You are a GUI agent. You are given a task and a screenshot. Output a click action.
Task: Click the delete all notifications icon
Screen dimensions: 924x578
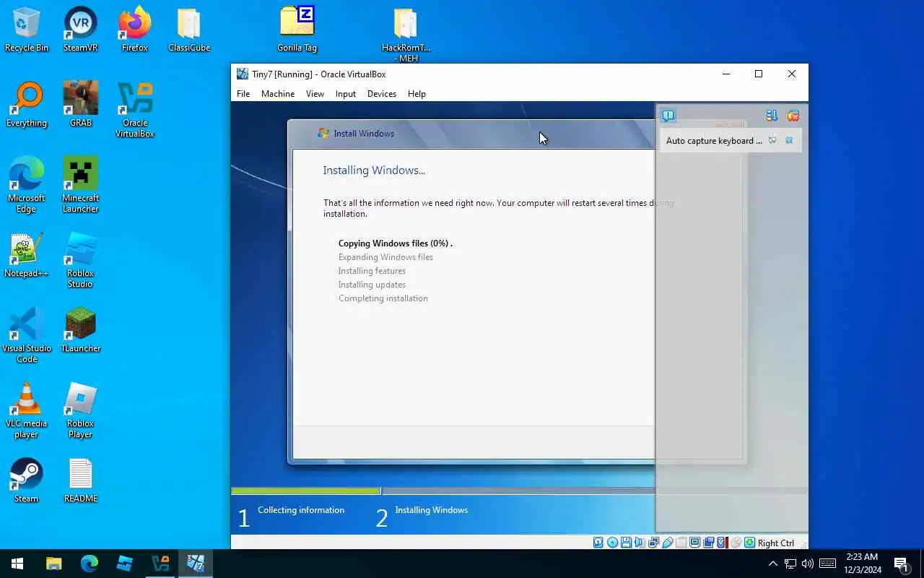[793, 116]
